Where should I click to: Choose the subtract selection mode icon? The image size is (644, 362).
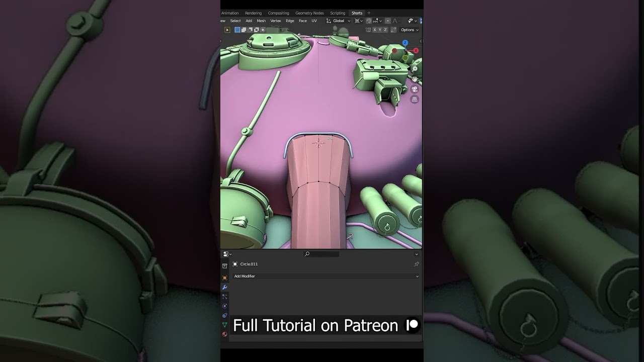(x=250, y=30)
